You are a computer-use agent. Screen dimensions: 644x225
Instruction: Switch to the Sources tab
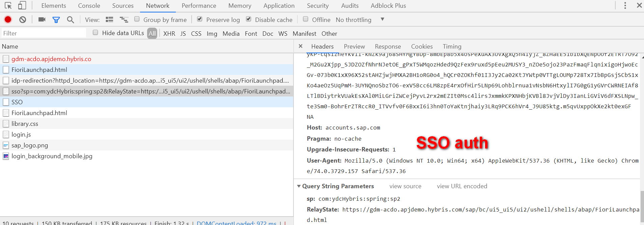click(x=123, y=6)
